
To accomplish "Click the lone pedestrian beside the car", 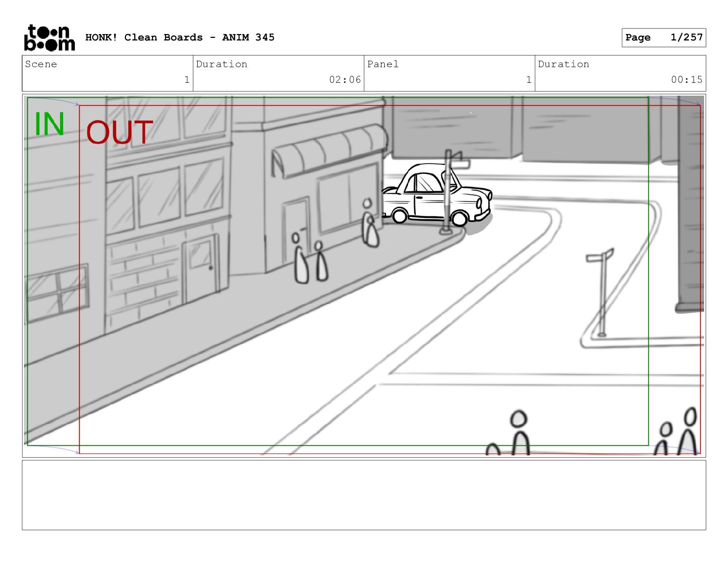I will [x=370, y=224].
